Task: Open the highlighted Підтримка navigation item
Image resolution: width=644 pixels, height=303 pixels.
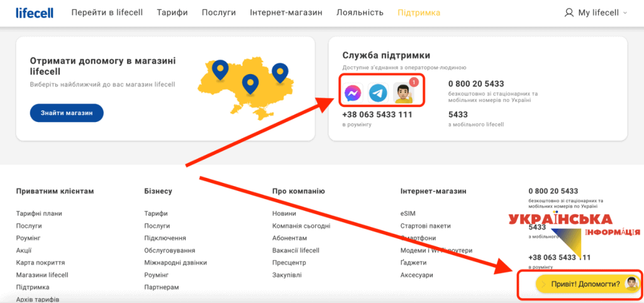Action: (419, 13)
